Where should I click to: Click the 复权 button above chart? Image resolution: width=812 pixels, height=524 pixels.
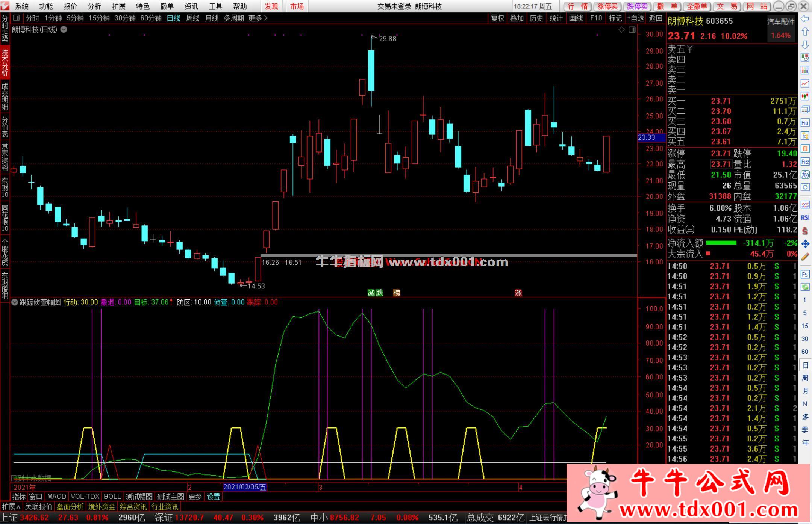click(498, 18)
